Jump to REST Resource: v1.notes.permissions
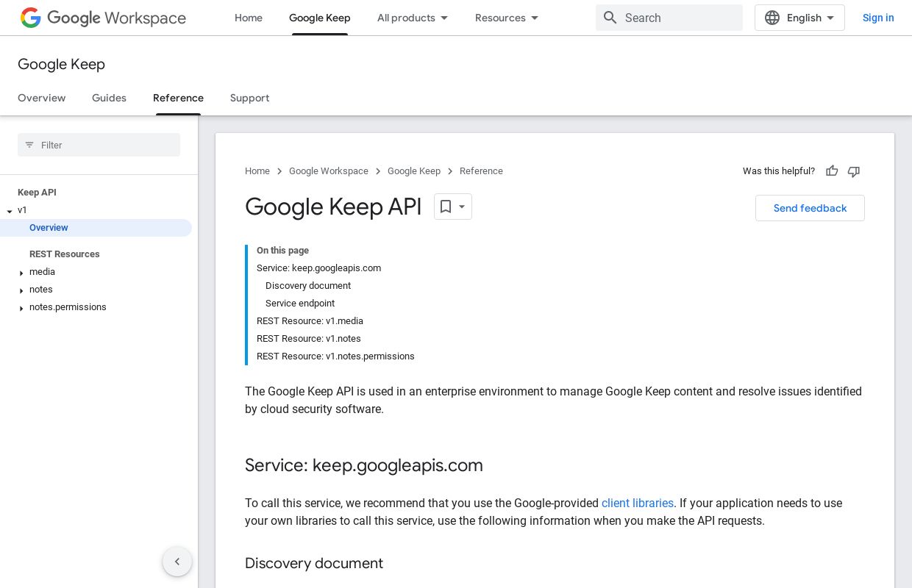912x588 pixels. tap(335, 356)
